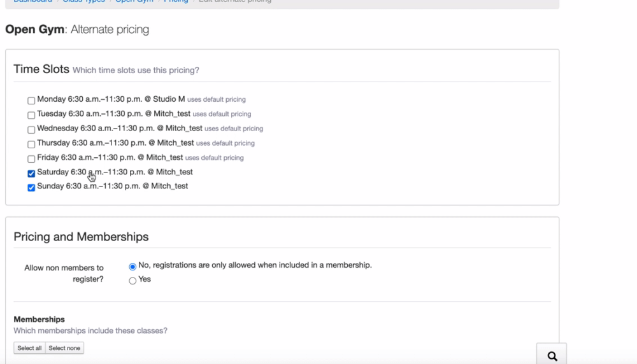Tick the Wednesday time slot checkbox
The height and width of the screenshot is (364, 637).
coord(31,130)
